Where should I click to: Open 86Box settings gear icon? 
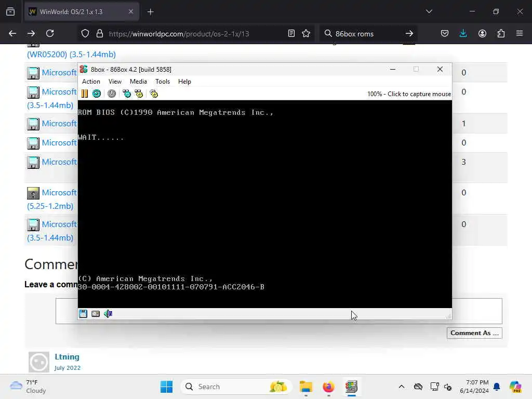[x=154, y=94]
